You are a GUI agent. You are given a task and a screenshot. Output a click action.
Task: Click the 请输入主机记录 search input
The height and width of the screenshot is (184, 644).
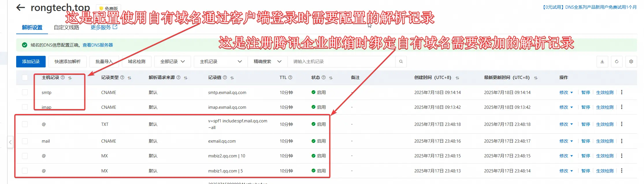click(341, 62)
